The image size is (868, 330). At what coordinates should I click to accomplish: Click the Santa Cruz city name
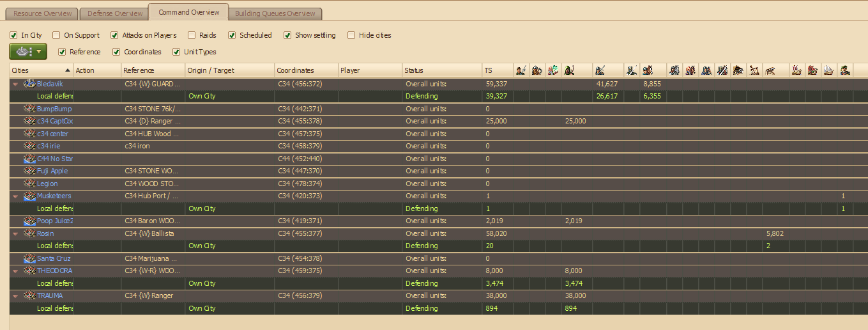54,258
